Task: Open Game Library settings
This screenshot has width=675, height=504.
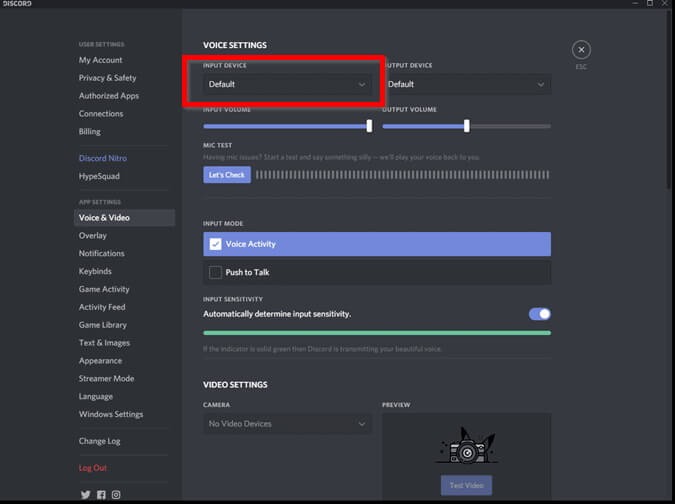Action: (x=102, y=325)
